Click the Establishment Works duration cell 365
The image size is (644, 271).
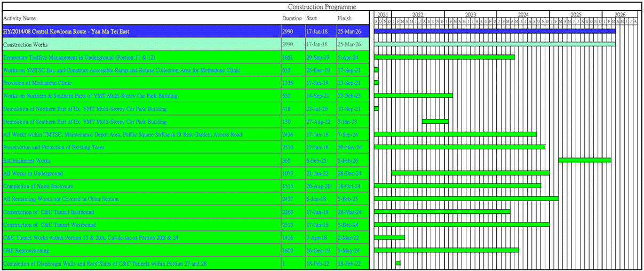(288, 161)
